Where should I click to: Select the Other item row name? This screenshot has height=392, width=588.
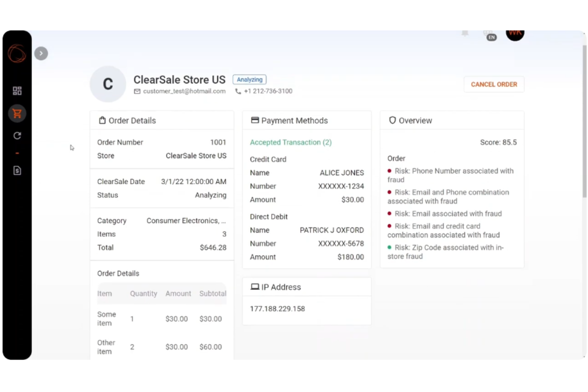click(x=106, y=347)
